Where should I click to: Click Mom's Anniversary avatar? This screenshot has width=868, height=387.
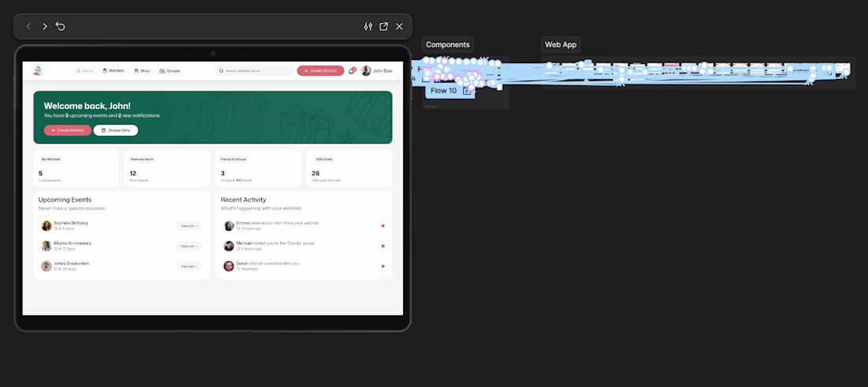pos(47,246)
